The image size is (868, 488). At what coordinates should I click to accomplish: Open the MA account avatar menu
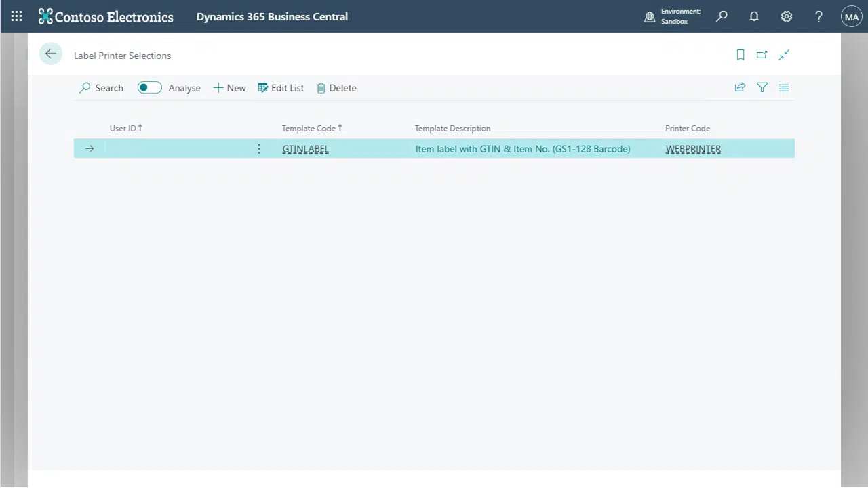click(x=851, y=16)
